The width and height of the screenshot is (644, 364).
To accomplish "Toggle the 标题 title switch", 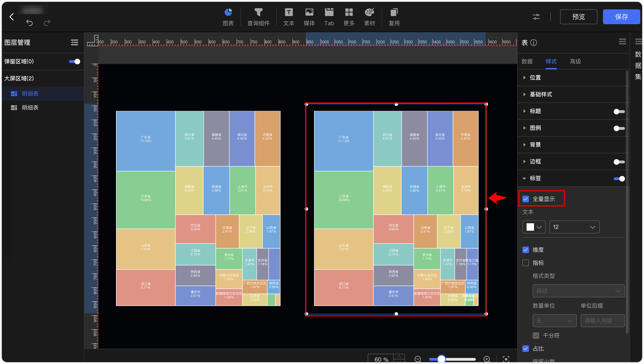I will (619, 111).
